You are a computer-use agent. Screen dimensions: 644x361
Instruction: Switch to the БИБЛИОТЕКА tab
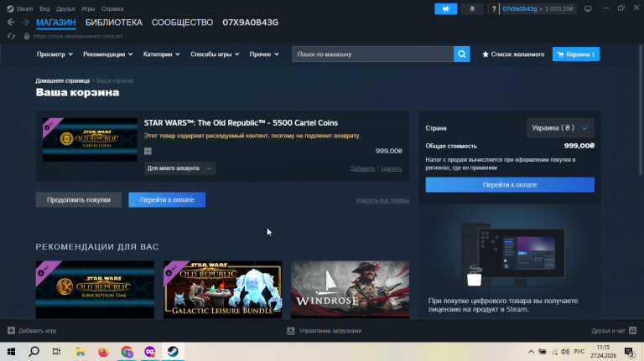coord(114,23)
